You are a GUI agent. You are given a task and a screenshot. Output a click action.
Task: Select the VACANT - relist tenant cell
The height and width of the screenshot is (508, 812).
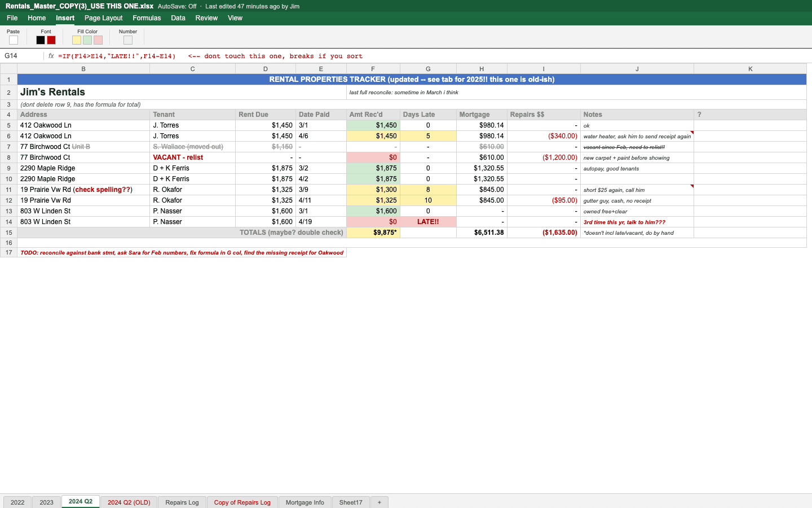pyautogui.click(x=192, y=157)
